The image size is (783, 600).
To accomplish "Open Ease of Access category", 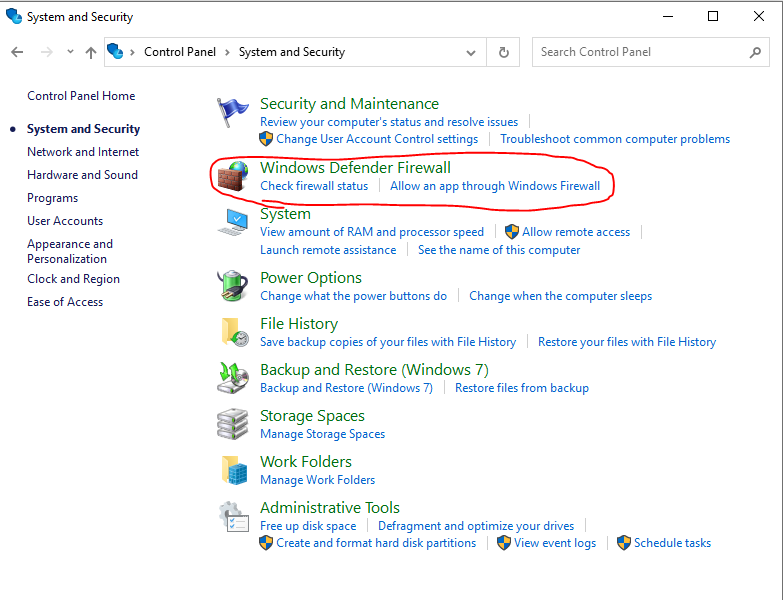I will pyautogui.click(x=65, y=302).
